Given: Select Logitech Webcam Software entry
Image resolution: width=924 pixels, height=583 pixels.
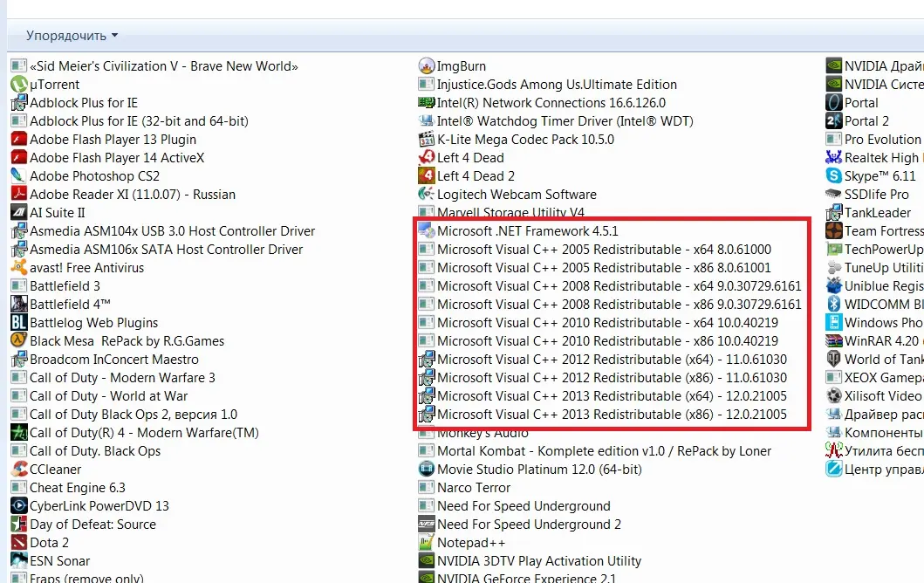Looking at the screenshot, I should click(517, 195).
